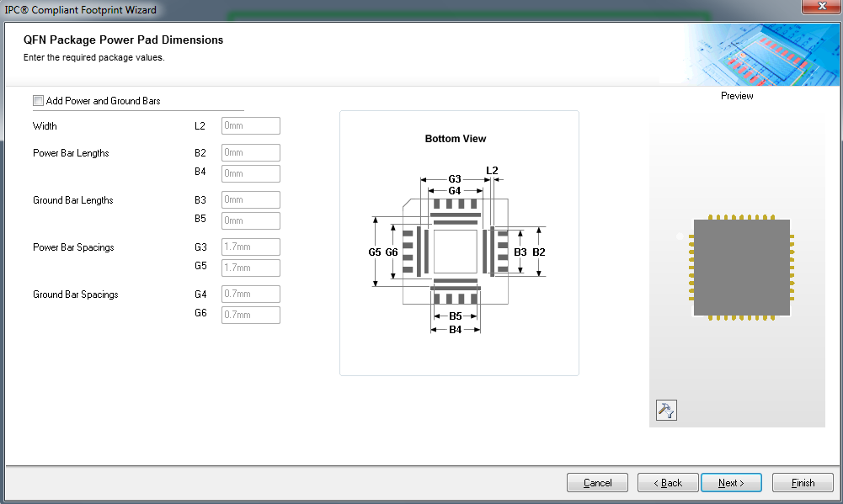
Task: Complete the wizard with Finish
Action: point(803,483)
